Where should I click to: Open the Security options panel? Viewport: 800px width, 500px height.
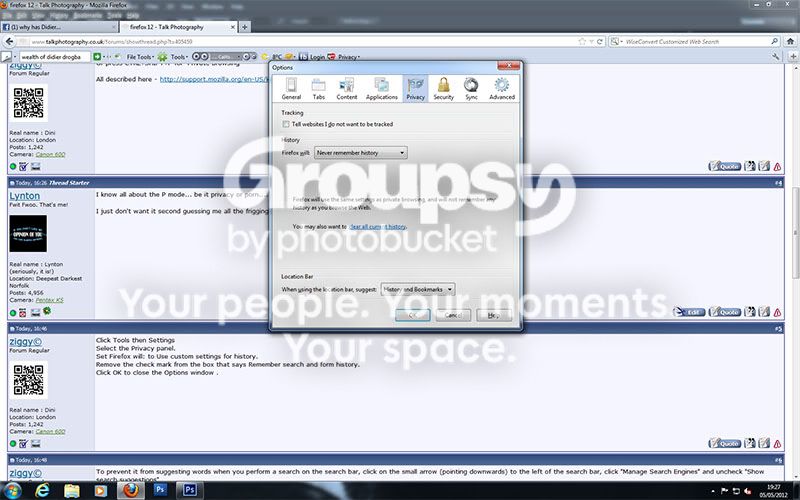(443, 88)
